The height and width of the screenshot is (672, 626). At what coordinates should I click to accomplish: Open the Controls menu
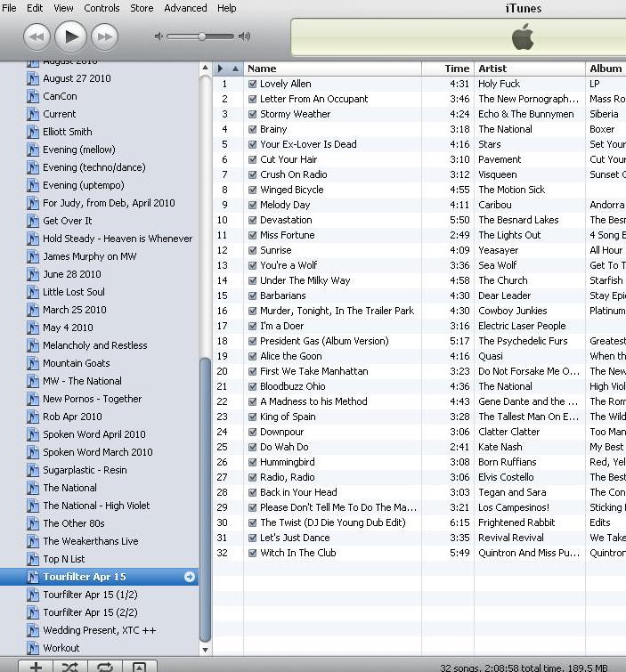102,8
